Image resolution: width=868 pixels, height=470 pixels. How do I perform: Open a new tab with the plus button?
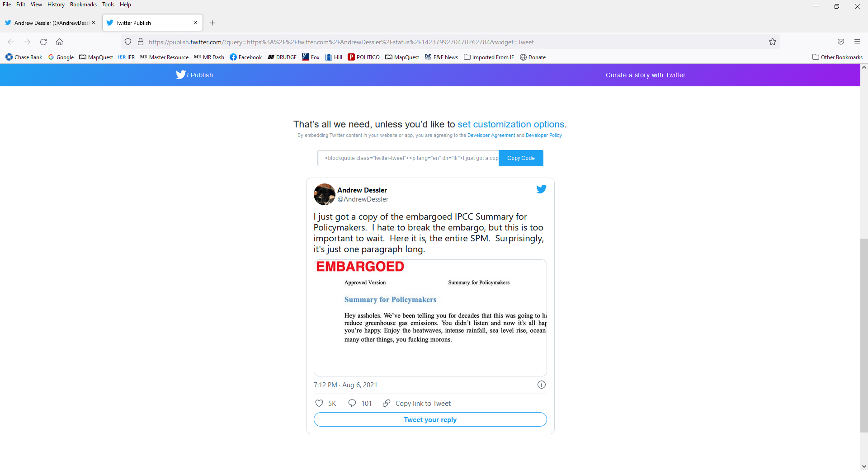(212, 23)
